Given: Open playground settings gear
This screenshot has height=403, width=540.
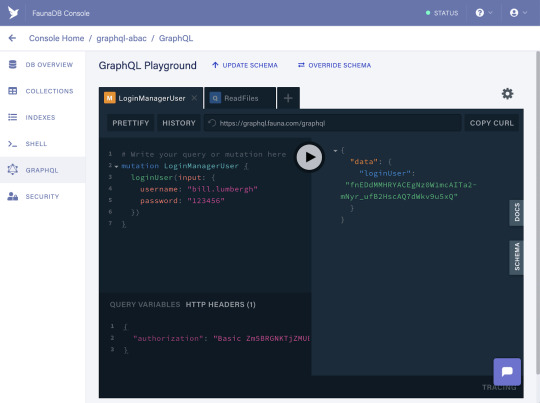Looking at the screenshot, I should [507, 93].
